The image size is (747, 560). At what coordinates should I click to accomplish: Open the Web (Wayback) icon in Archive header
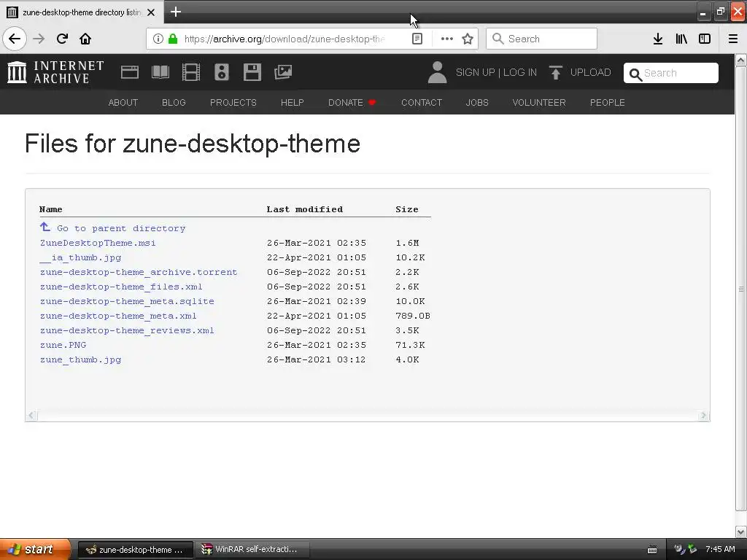(x=130, y=72)
